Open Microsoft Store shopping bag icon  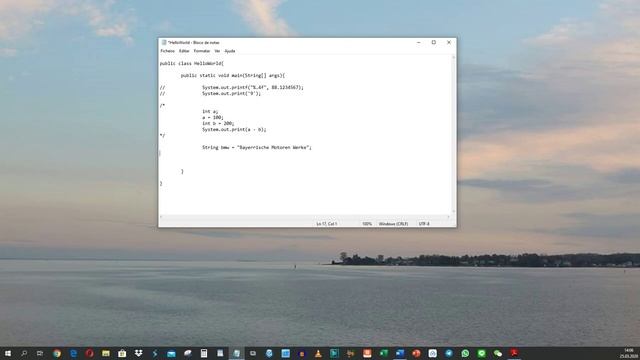tap(122, 353)
